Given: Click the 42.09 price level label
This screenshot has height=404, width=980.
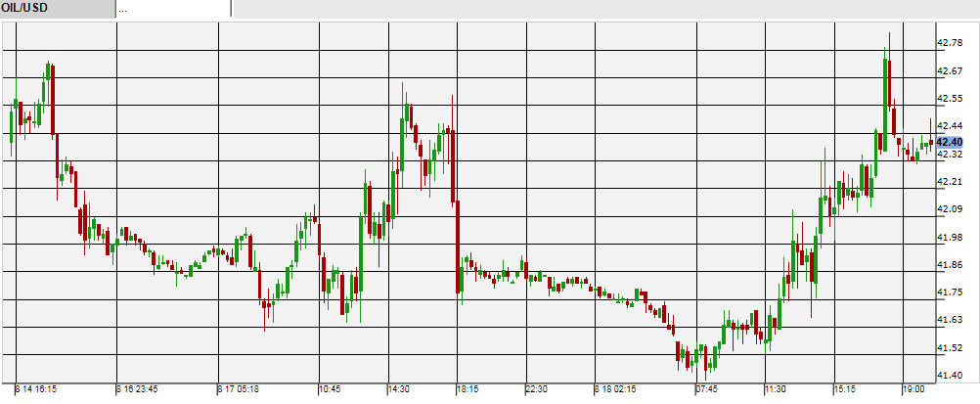Looking at the screenshot, I should tap(951, 209).
